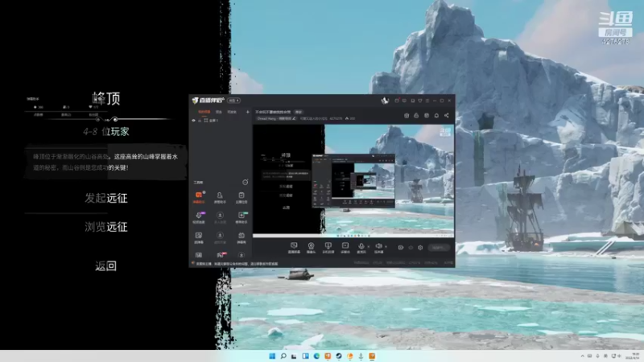Open Microsoft Edge from the taskbar
This screenshot has width=644, height=362.
click(x=316, y=356)
